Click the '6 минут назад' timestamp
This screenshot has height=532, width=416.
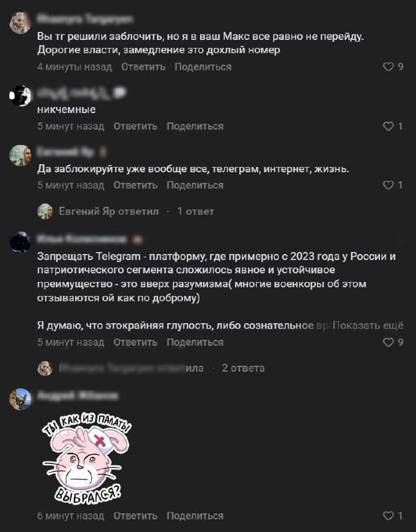coord(70,516)
